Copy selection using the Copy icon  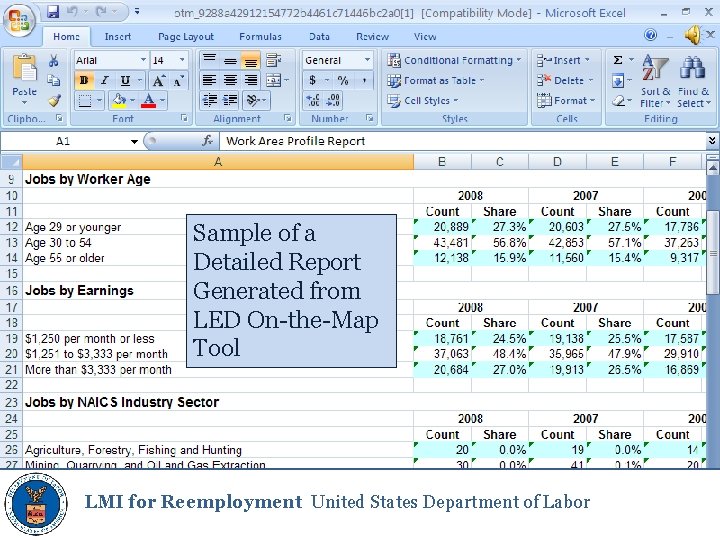[54, 81]
